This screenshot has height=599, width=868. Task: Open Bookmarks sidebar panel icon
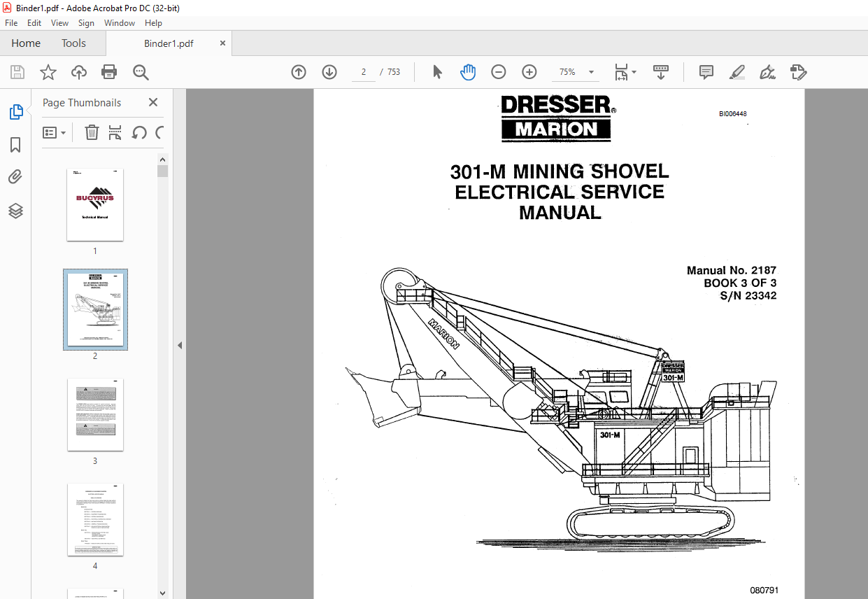(15, 145)
